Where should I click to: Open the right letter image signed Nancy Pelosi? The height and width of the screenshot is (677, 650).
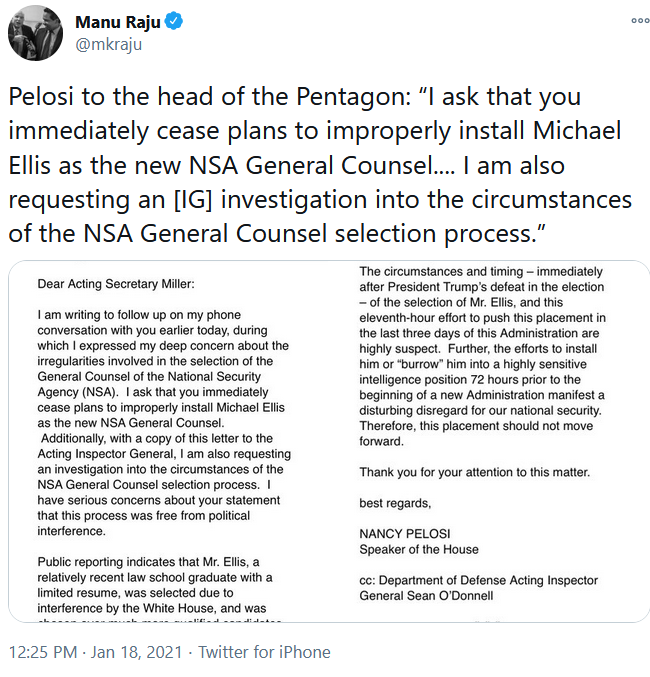tap(490, 441)
